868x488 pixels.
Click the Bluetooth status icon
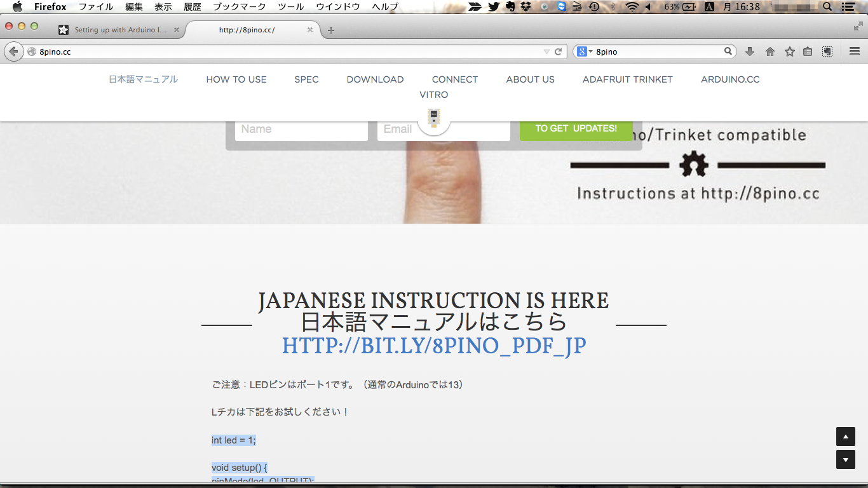613,7
